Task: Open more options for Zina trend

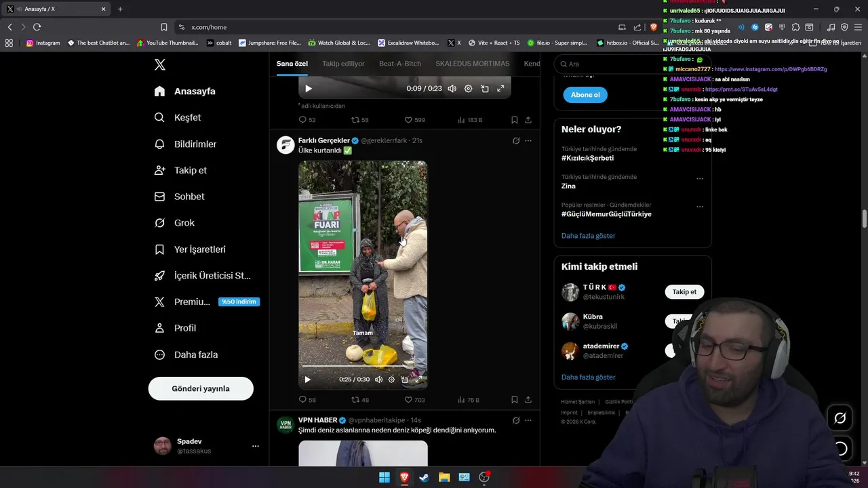Action: [700, 179]
